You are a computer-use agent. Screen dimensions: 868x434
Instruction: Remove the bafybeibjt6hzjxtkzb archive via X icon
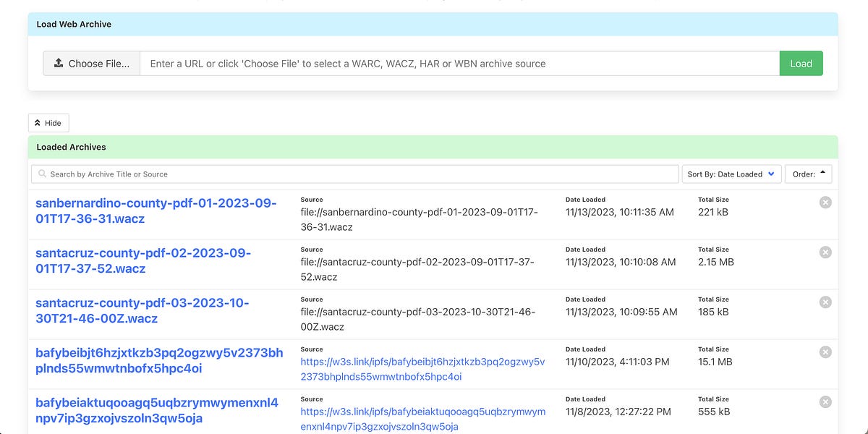(825, 352)
